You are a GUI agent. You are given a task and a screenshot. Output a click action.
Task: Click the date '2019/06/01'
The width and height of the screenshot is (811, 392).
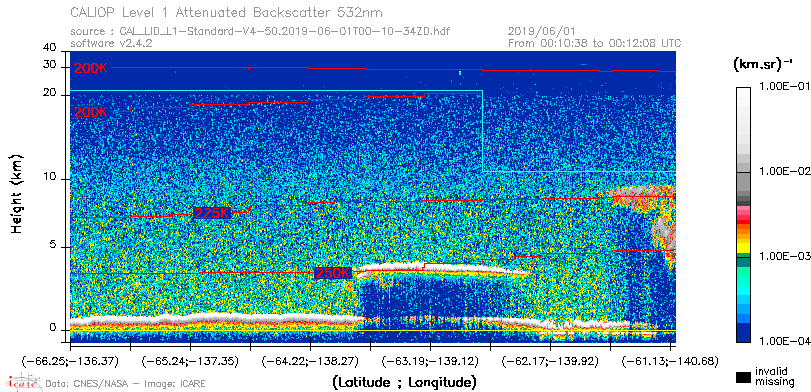542,32
